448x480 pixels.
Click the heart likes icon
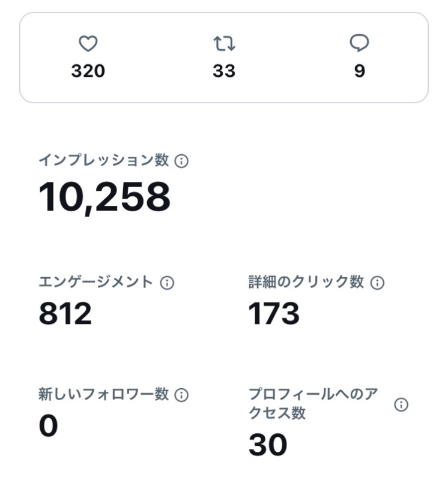click(x=88, y=43)
